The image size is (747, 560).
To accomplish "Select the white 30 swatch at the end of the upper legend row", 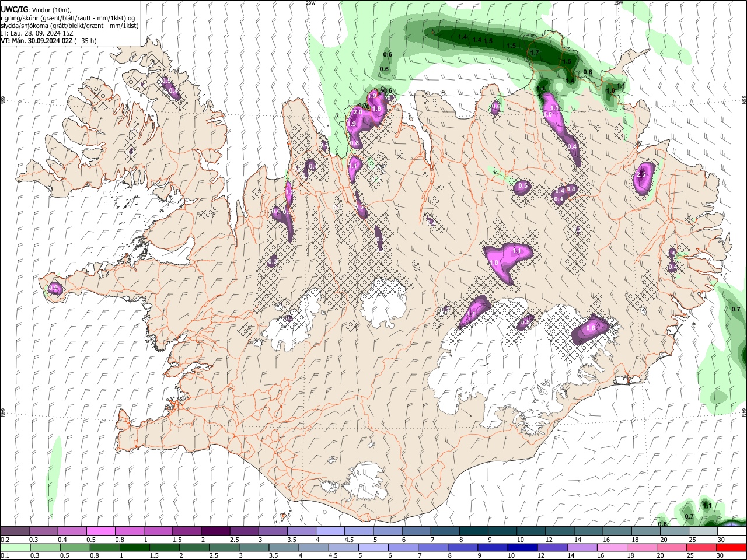I will pos(731,531).
